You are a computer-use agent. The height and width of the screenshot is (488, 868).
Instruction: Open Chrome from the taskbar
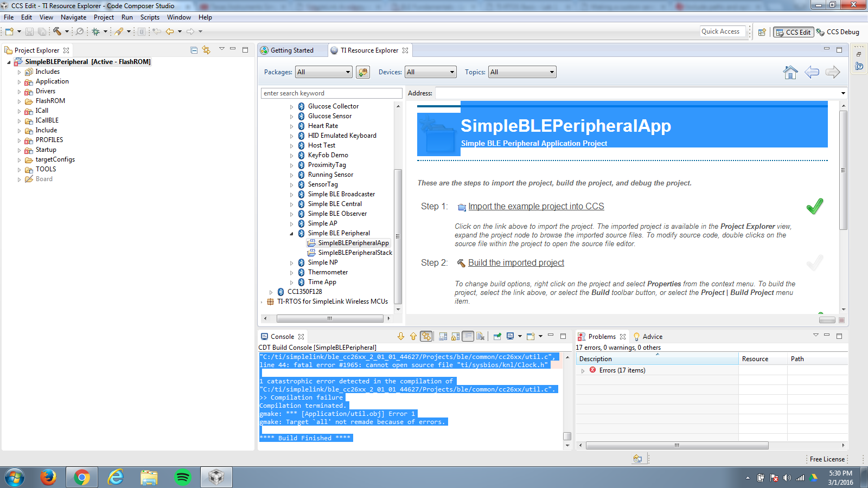click(82, 477)
